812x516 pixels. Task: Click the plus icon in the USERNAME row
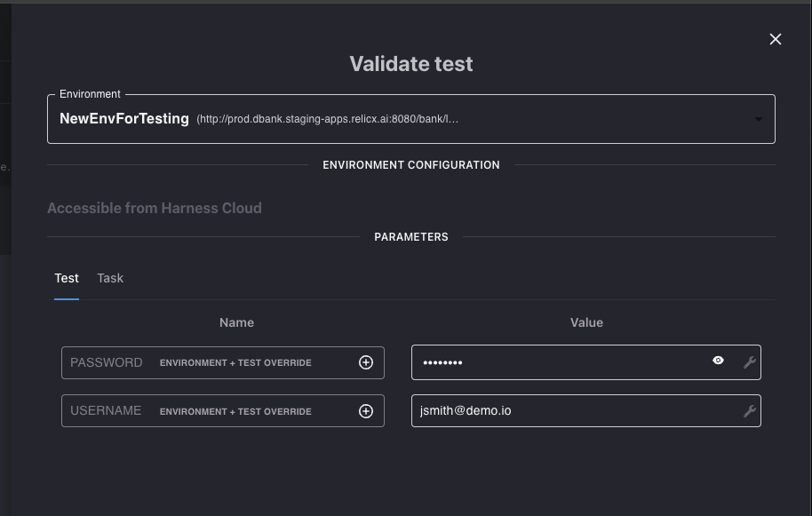(x=365, y=411)
